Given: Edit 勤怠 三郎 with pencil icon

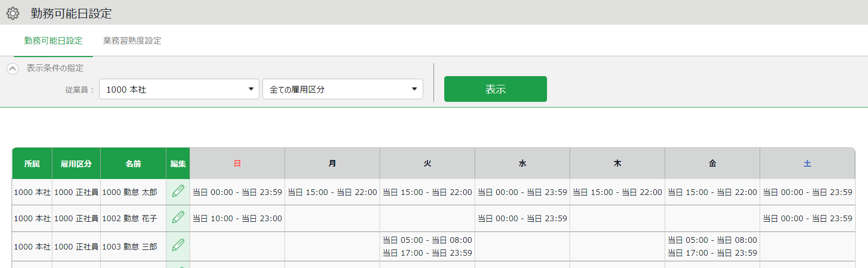Looking at the screenshot, I should [x=178, y=245].
